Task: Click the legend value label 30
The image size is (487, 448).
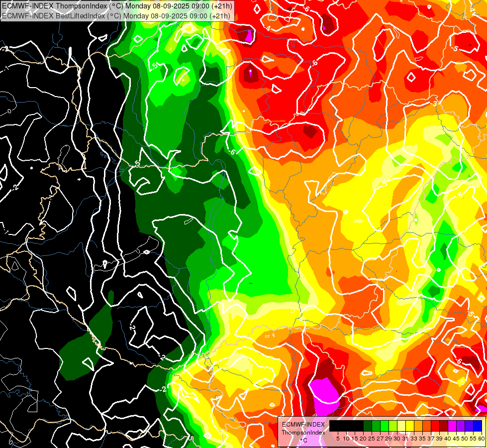Action: (397, 439)
